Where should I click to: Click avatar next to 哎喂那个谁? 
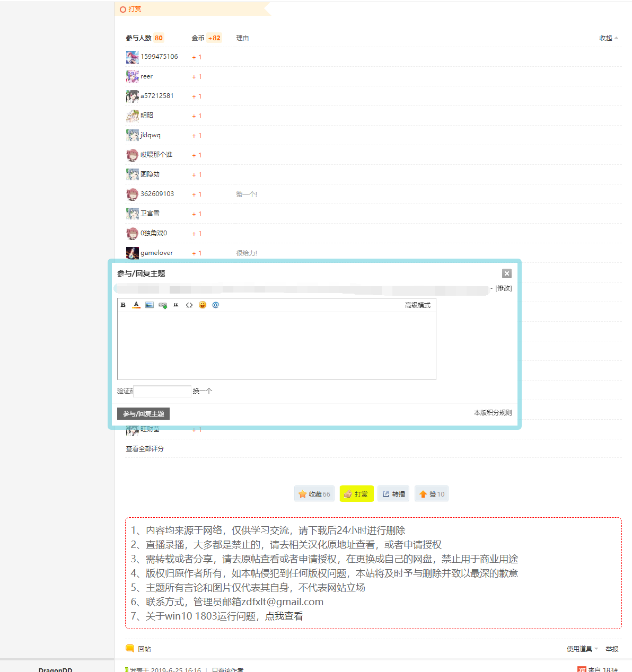point(133,155)
